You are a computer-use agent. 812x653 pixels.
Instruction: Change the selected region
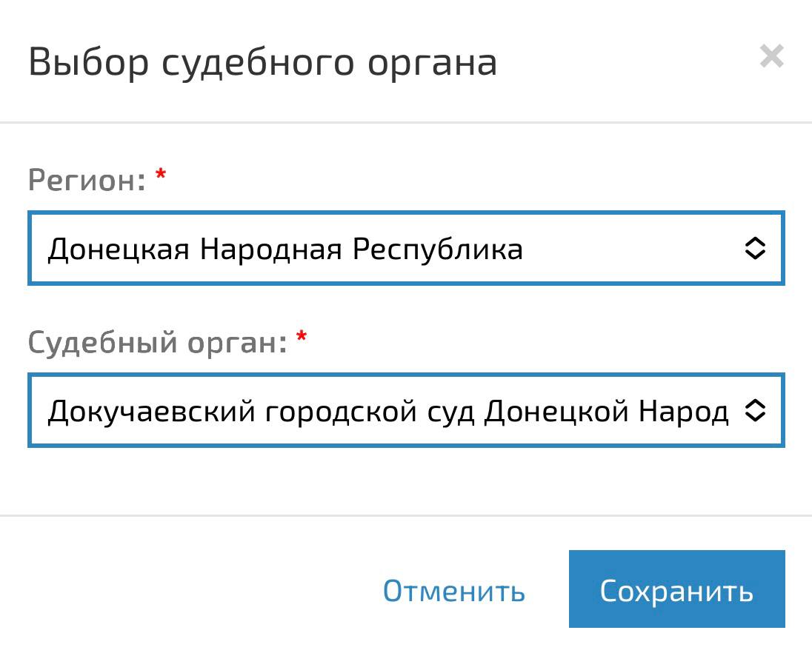[406, 248]
